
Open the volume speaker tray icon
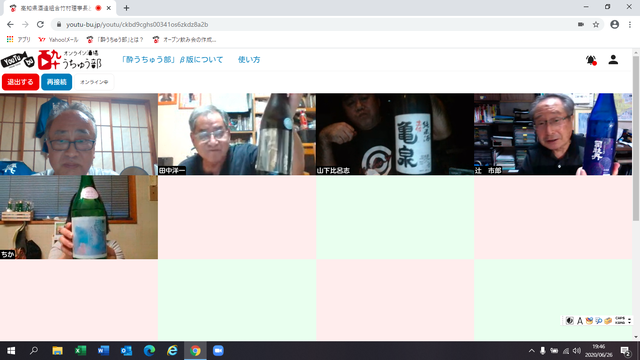tap(577, 351)
